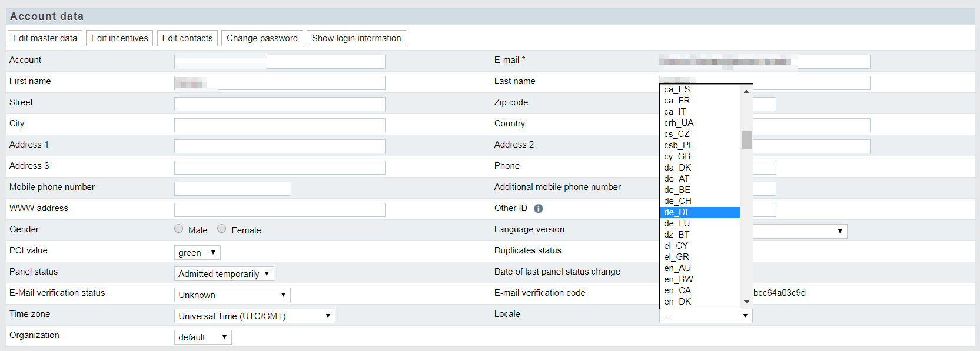The image size is (980, 351).
Task: Click the Mobile phone number field
Action: pos(232,189)
